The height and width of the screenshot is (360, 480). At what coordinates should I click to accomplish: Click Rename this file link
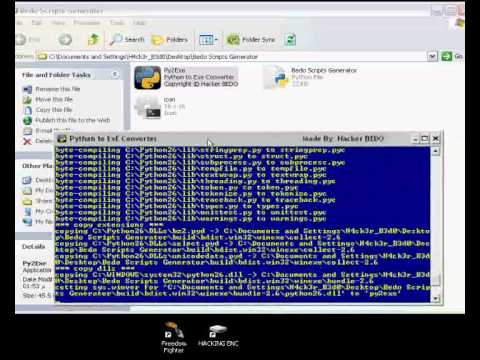pos(58,89)
